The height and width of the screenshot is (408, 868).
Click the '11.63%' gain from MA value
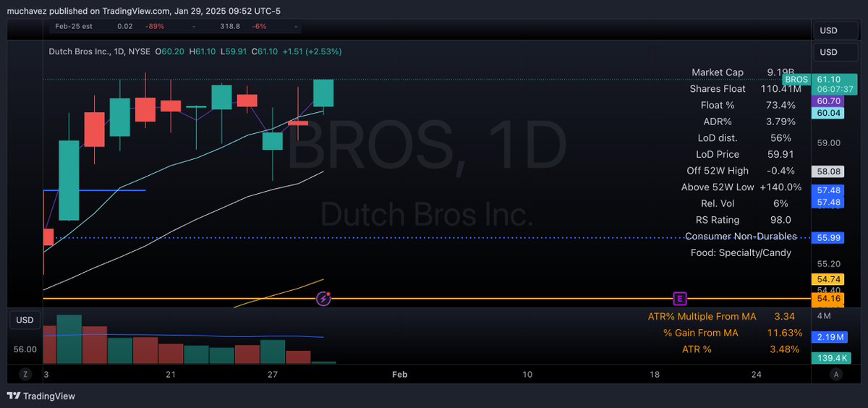[785, 333]
